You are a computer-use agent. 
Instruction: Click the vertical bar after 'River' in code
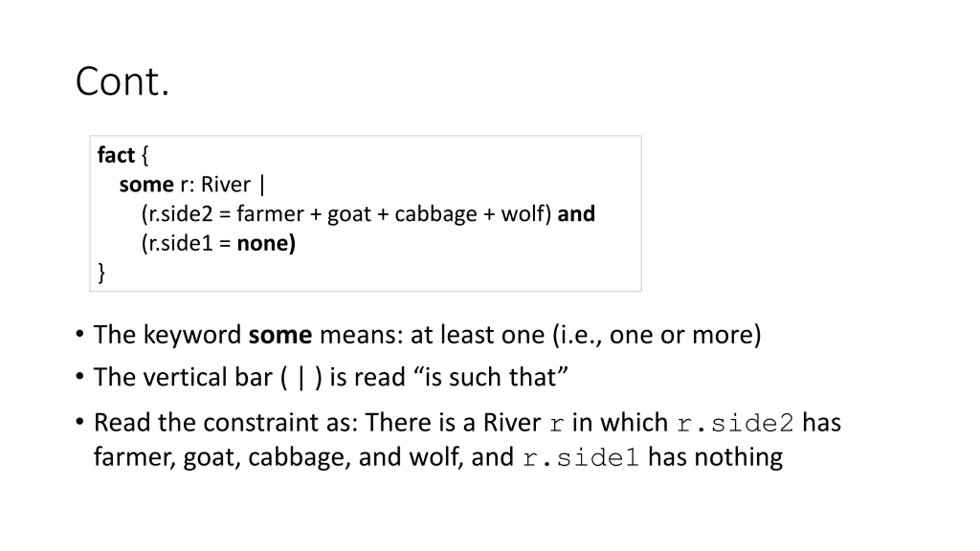click(262, 185)
